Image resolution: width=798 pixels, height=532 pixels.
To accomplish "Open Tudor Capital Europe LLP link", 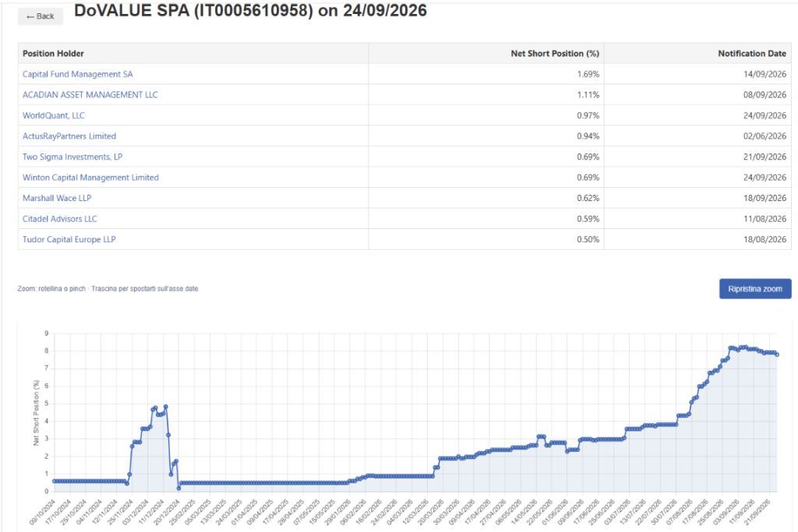I will point(69,240).
